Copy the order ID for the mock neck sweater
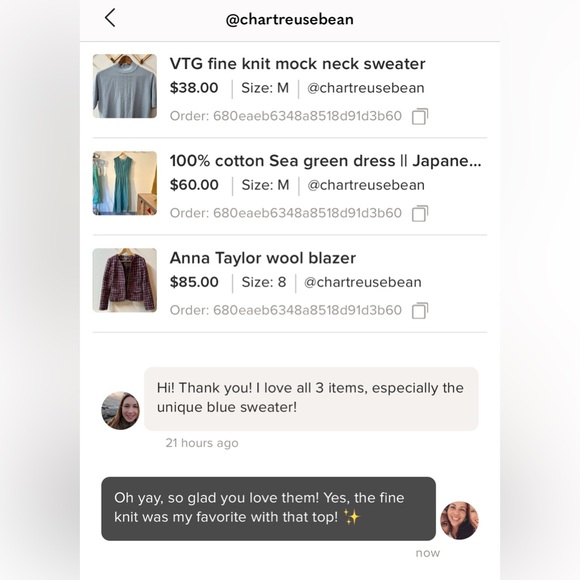This screenshot has height=580, width=580. (420, 117)
